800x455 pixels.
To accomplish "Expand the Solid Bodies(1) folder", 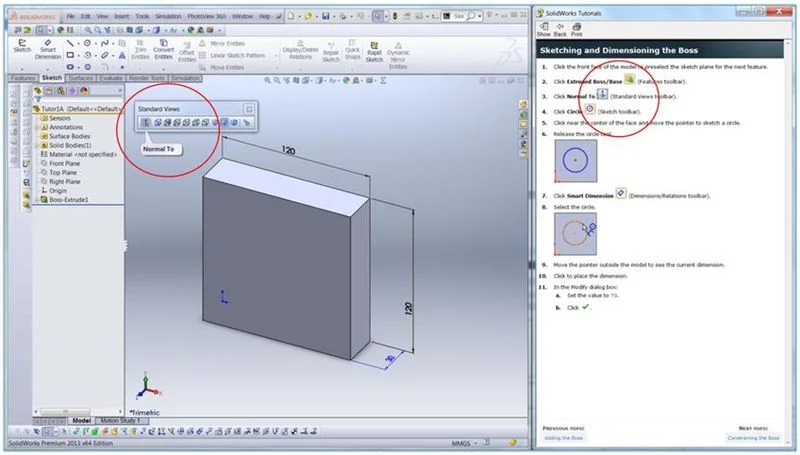I will pos(34,145).
